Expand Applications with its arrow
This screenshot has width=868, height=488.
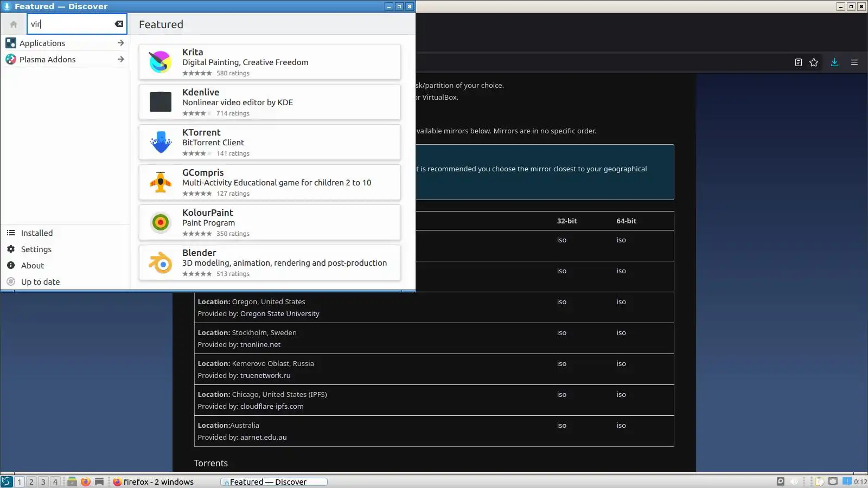point(120,43)
